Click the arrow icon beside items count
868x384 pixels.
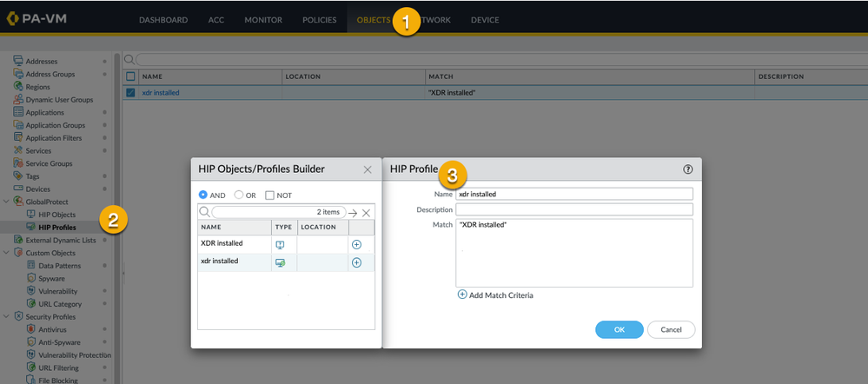pos(353,213)
